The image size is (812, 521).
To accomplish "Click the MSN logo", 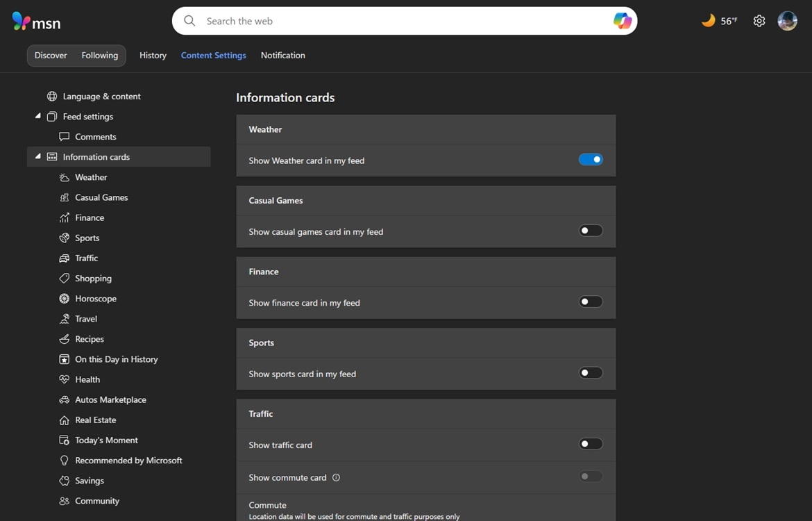I will (x=35, y=21).
